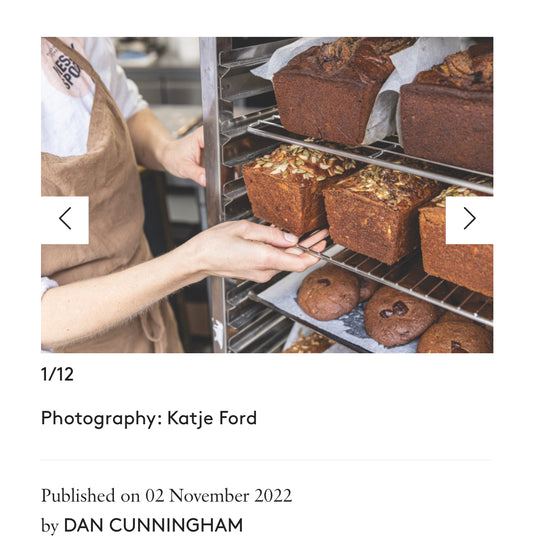The width and height of the screenshot is (533, 544).
Task: Click the leftmost round cookie on the tray
Action: tap(328, 292)
